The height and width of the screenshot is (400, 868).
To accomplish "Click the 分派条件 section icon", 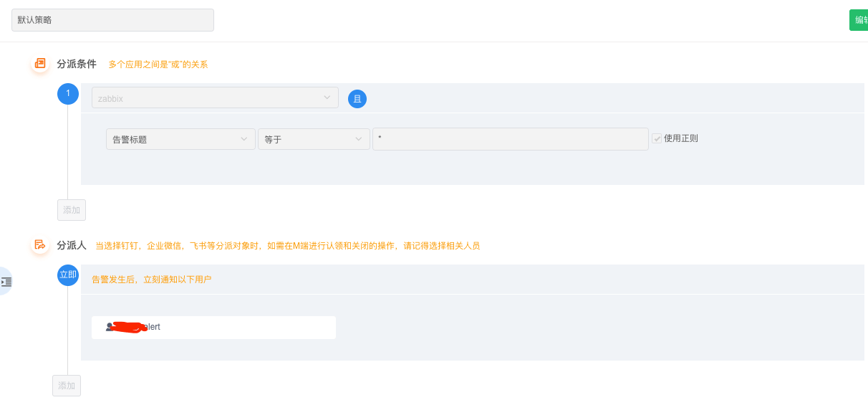I will [x=40, y=64].
